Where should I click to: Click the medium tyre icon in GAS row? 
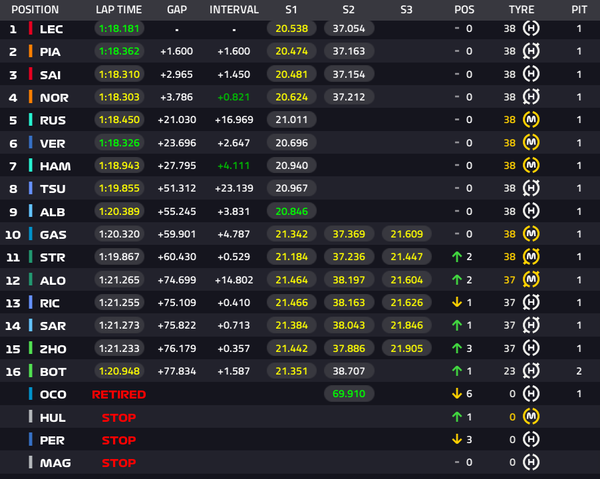tap(531, 234)
